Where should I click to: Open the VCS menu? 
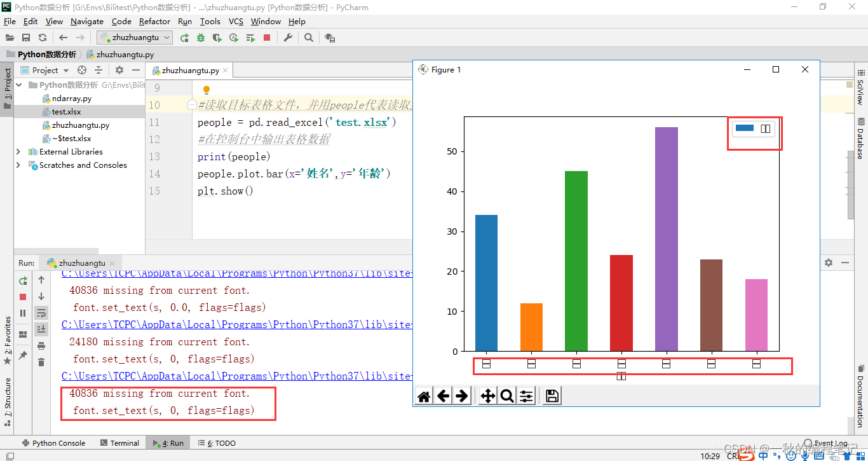[x=236, y=21]
